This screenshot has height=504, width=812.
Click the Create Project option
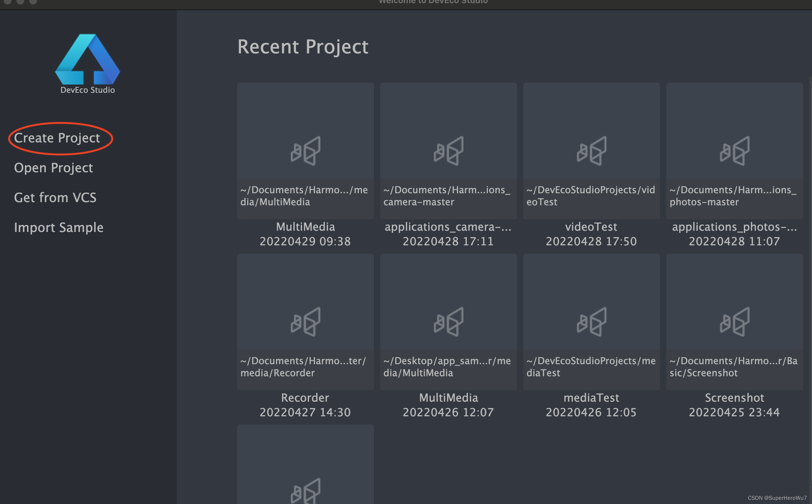pos(57,138)
